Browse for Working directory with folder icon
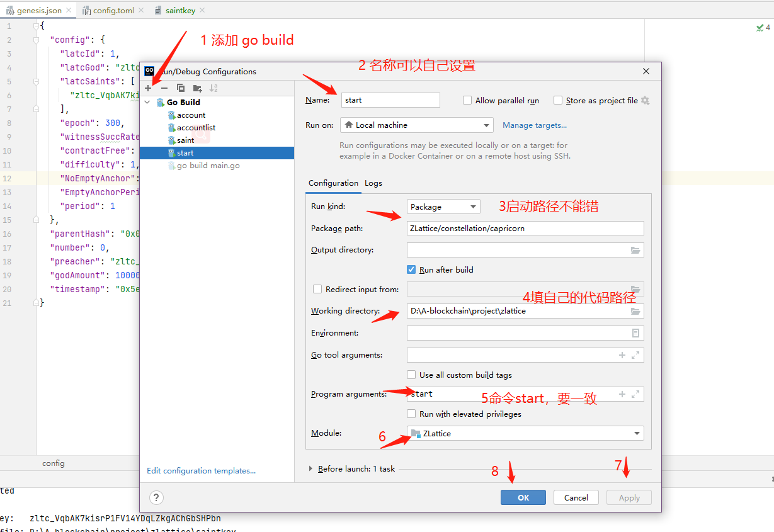Viewport: 774px width, 532px height. click(x=635, y=311)
